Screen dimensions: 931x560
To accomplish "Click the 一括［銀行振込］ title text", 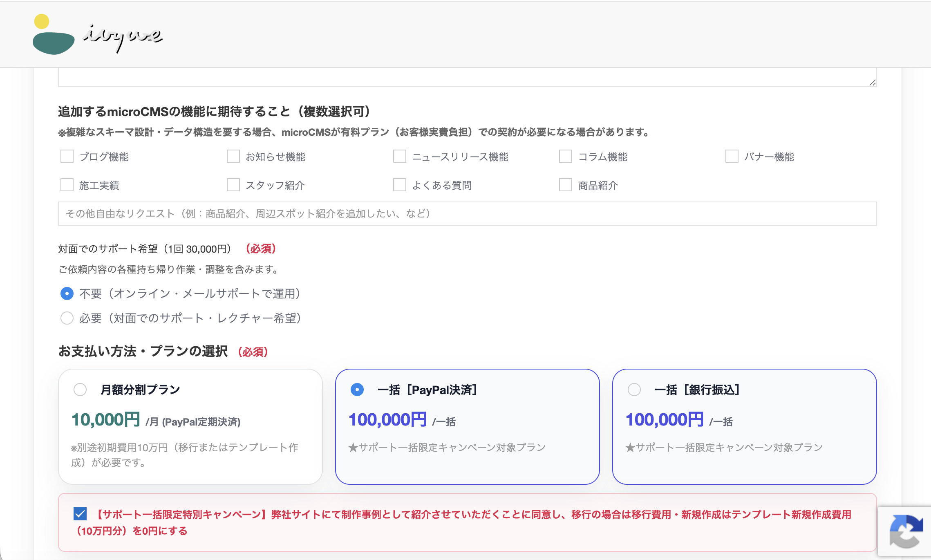I will (697, 390).
